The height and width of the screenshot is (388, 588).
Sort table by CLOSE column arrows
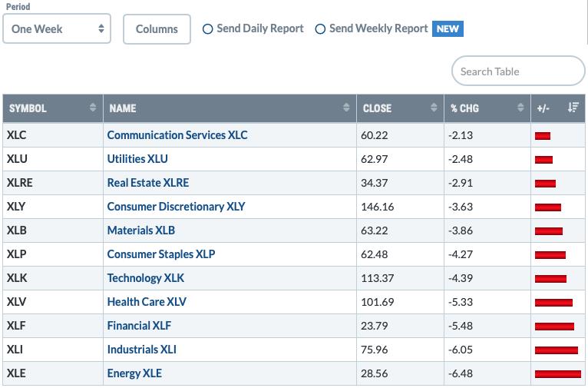pos(434,108)
